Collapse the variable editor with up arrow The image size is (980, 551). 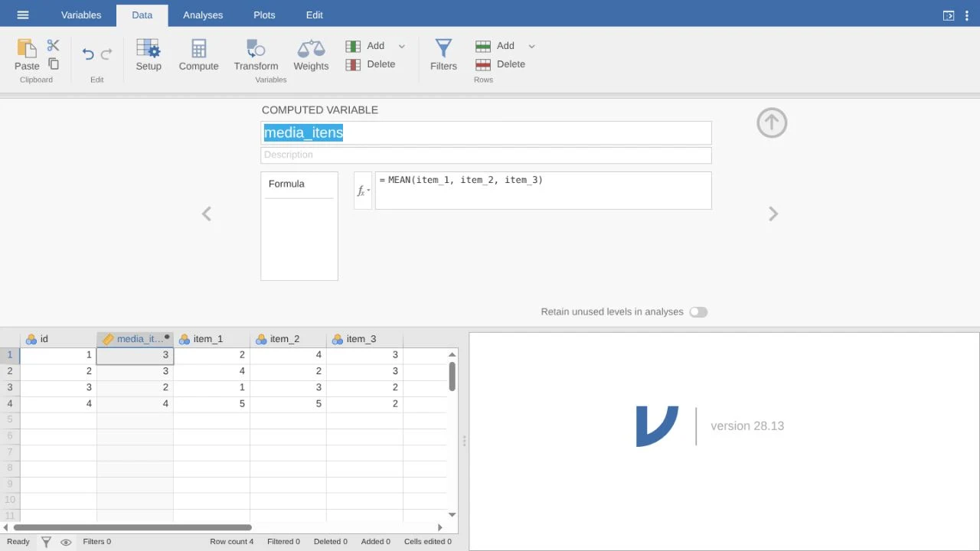tap(772, 123)
